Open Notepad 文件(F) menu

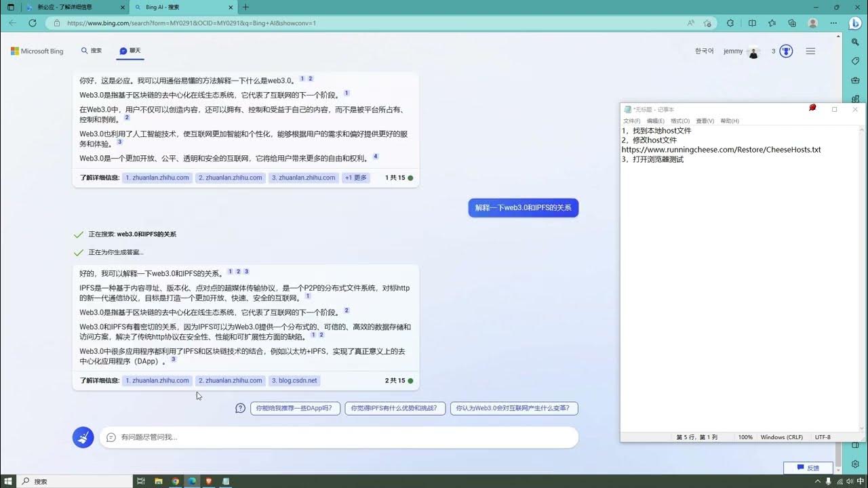[631, 121]
